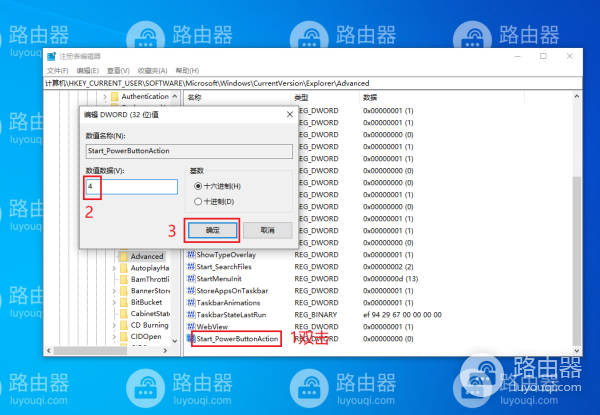Select the StoreAppsOnTaskbar value icon
600x415 pixels.
click(x=191, y=290)
